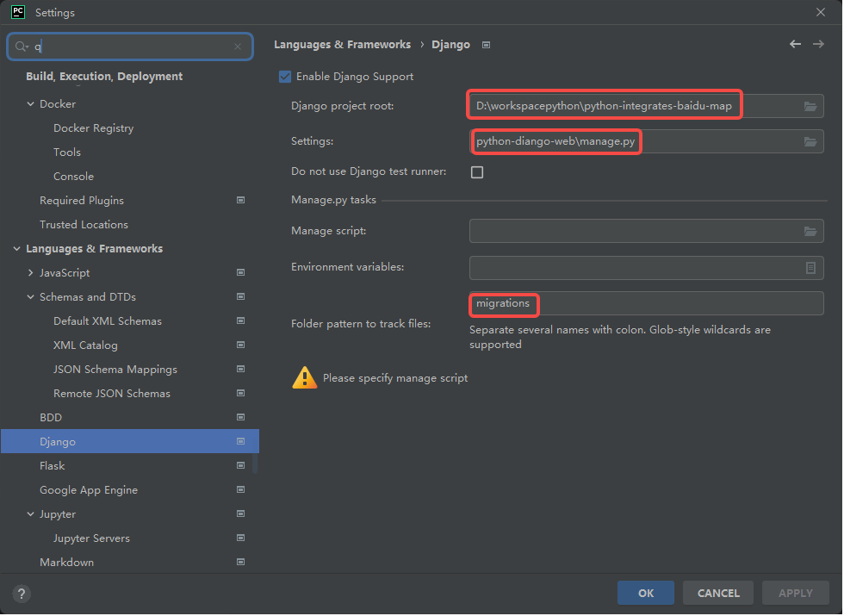Screen dimensions: 844x616
Task: Click the project icon next to Remote JSON Schemas
Action: 240,394
